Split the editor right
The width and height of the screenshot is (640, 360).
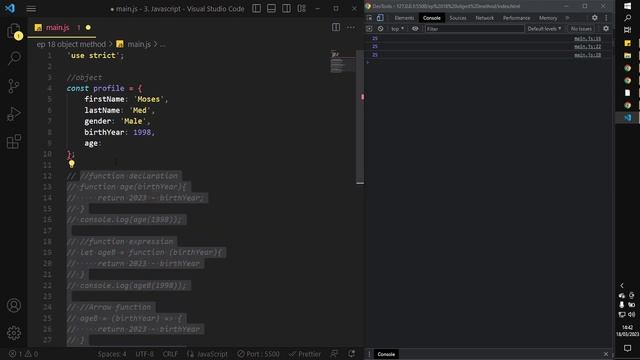[x=336, y=27]
